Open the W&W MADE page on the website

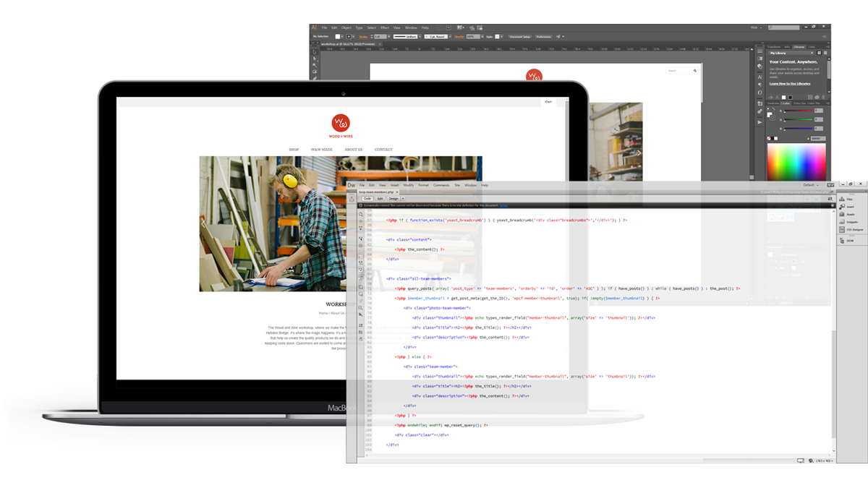pyautogui.click(x=322, y=150)
